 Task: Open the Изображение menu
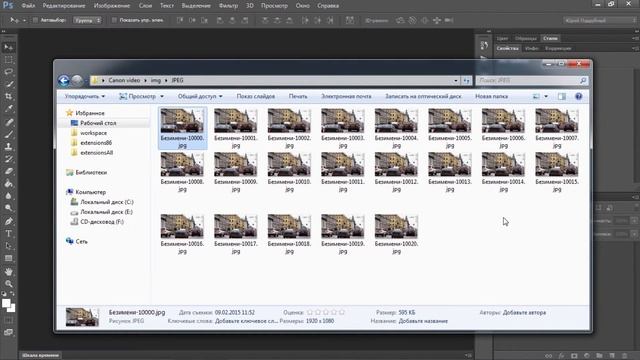pos(112,6)
